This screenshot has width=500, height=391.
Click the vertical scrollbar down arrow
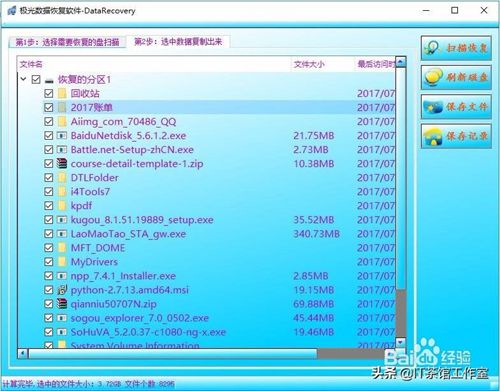pos(401,342)
